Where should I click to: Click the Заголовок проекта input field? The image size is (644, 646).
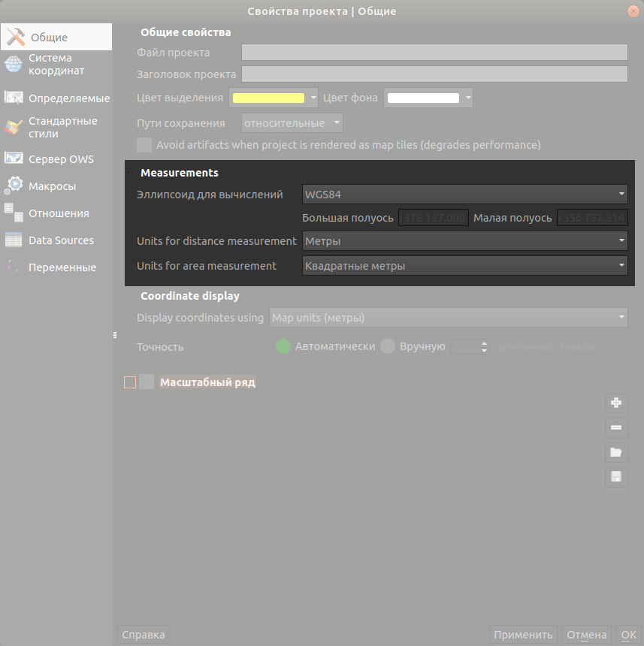(x=434, y=74)
